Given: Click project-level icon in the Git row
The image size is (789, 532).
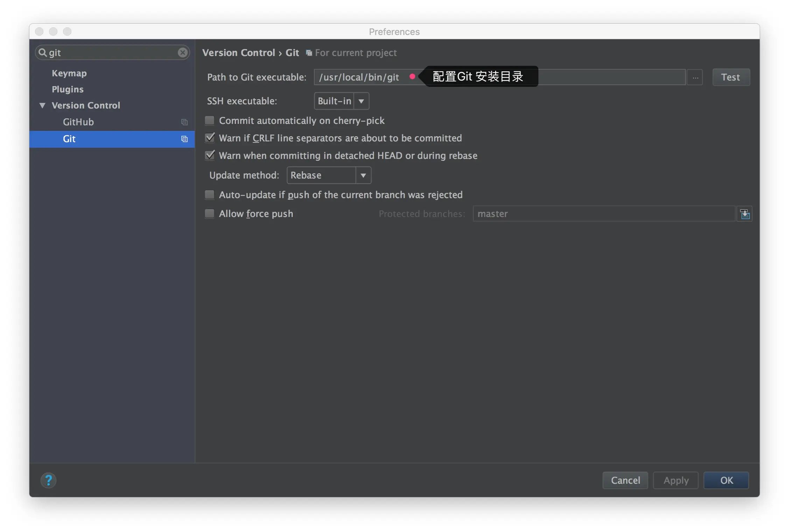Looking at the screenshot, I should tap(184, 139).
